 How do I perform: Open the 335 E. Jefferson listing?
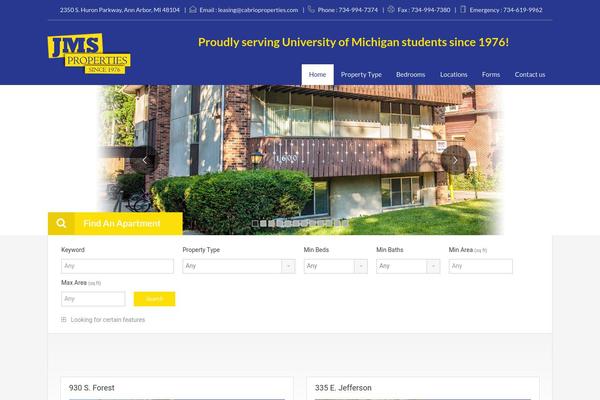(343, 388)
